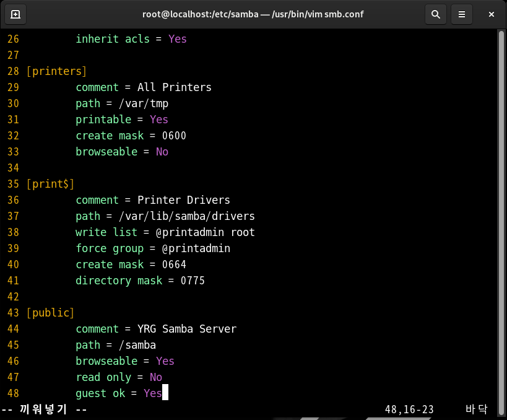
Task: Click the /var/lib/samba/drivers path
Action: pyautogui.click(x=187, y=216)
